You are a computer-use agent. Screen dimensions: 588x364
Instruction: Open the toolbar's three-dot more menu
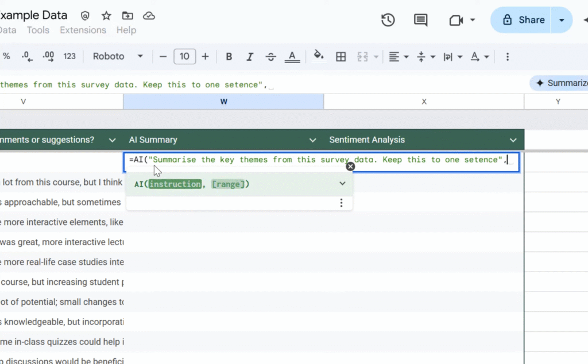[508, 57]
